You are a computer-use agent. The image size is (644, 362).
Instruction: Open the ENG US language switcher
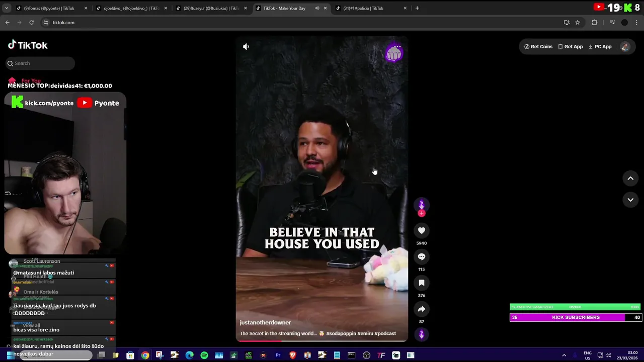[x=587, y=355]
